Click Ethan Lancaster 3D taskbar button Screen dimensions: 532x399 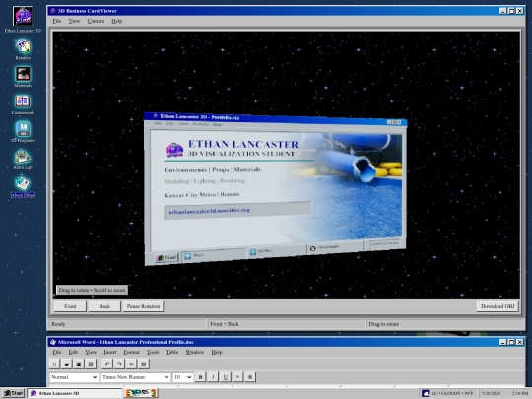point(75,393)
